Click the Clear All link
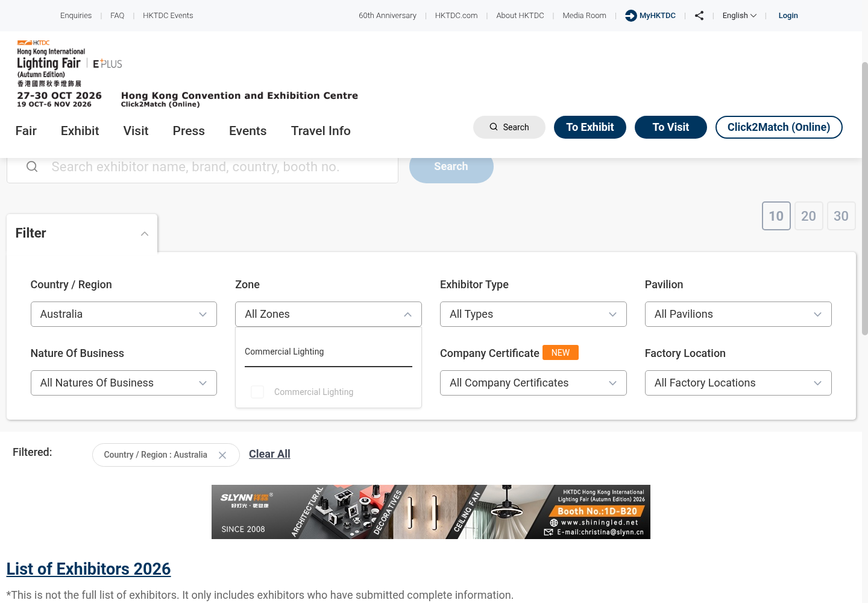This screenshot has width=868, height=603. (x=269, y=454)
